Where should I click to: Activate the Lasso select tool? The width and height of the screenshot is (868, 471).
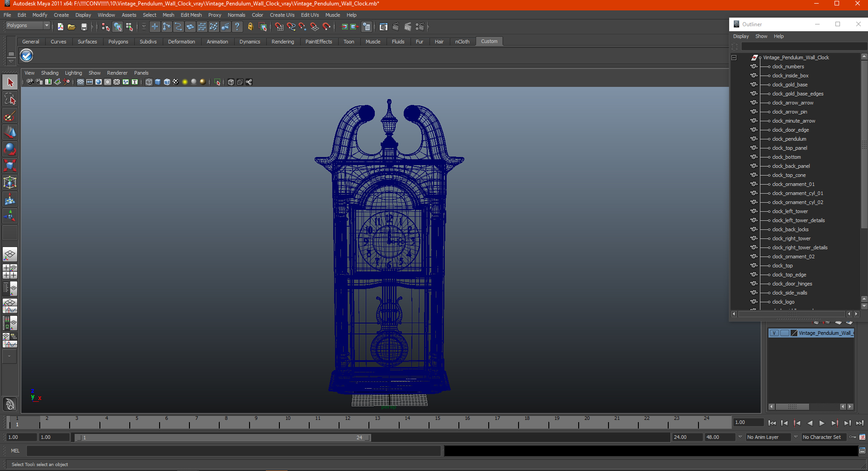[x=10, y=99]
